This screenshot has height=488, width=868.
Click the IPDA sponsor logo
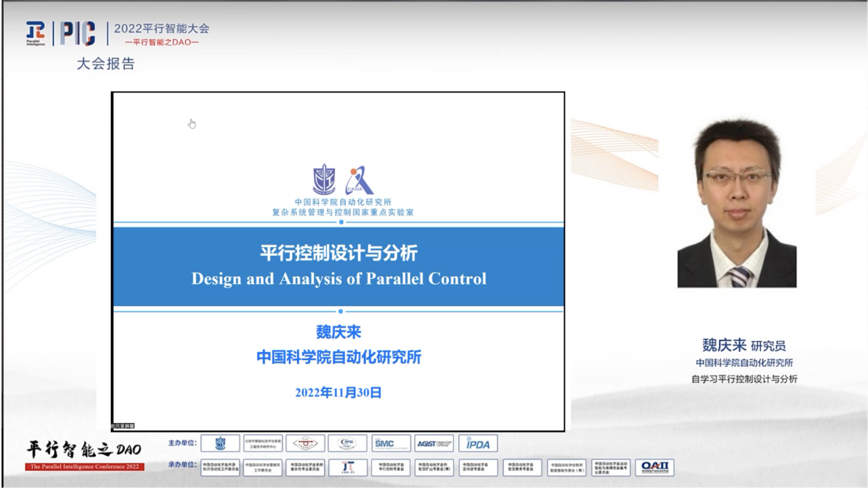(x=478, y=443)
